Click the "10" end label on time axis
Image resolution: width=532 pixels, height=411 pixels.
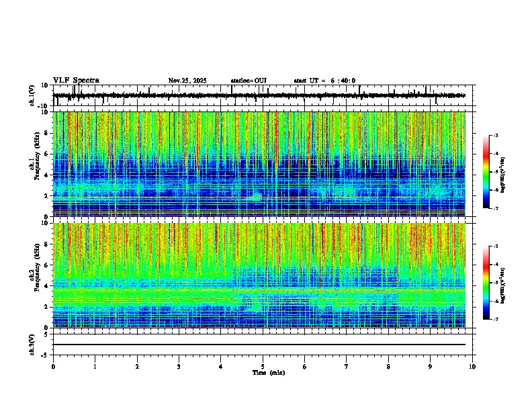pyautogui.click(x=472, y=367)
